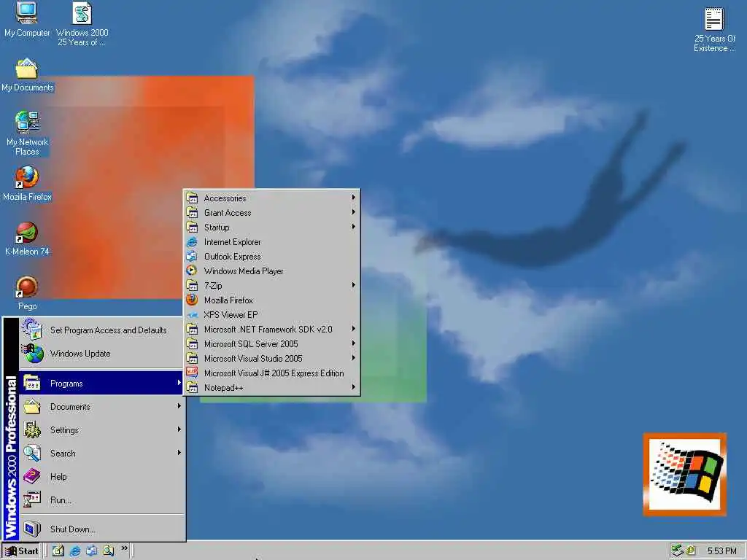Click the XPS Viewer EP icon
747x560 pixels.
coord(192,315)
